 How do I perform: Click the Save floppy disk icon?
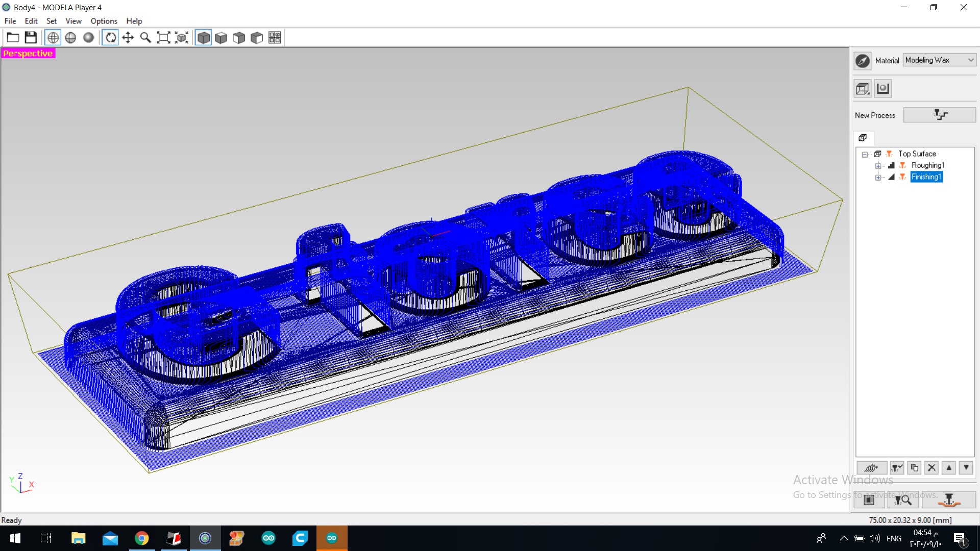point(31,38)
